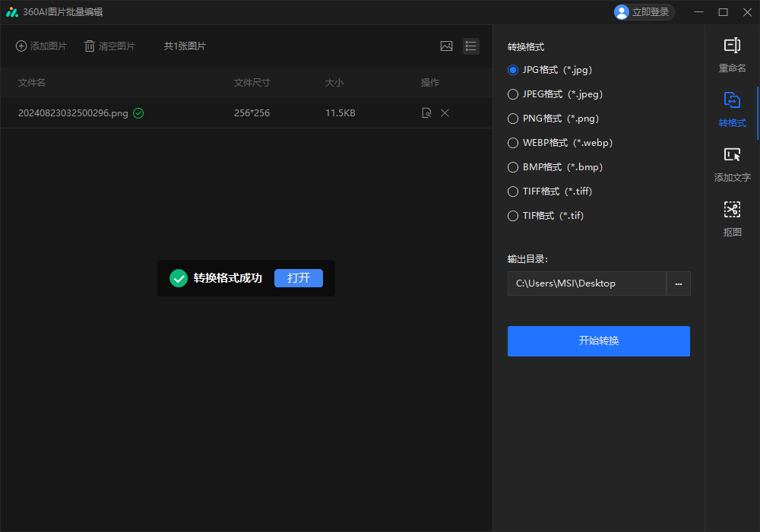Open the 添加文字 (Add Text) tool

(732, 165)
